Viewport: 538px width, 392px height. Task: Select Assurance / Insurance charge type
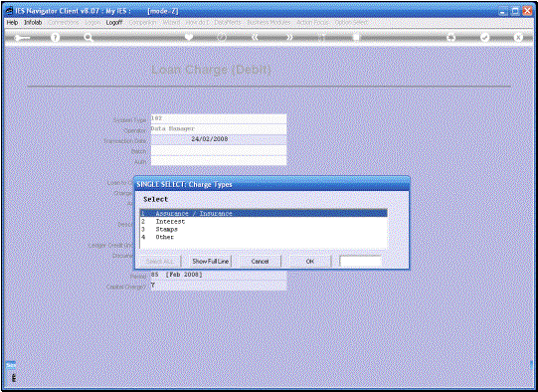[264, 214]
